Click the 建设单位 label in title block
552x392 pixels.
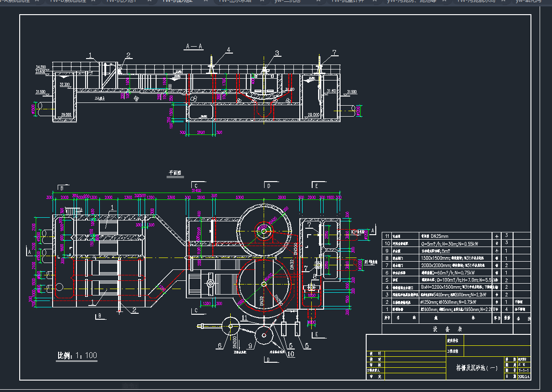tap(452, 340)
